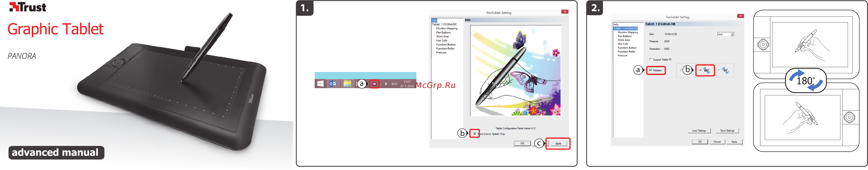
Task: Open File Explorer from the taskbar
Action: (347, 84)
